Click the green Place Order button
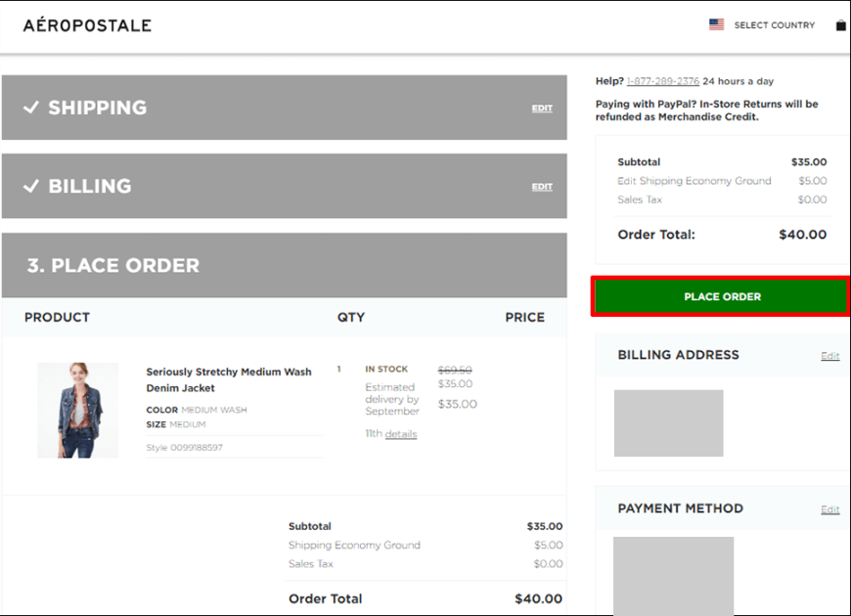The width and height of the screenshot is (851, 616). click(722, 296)
